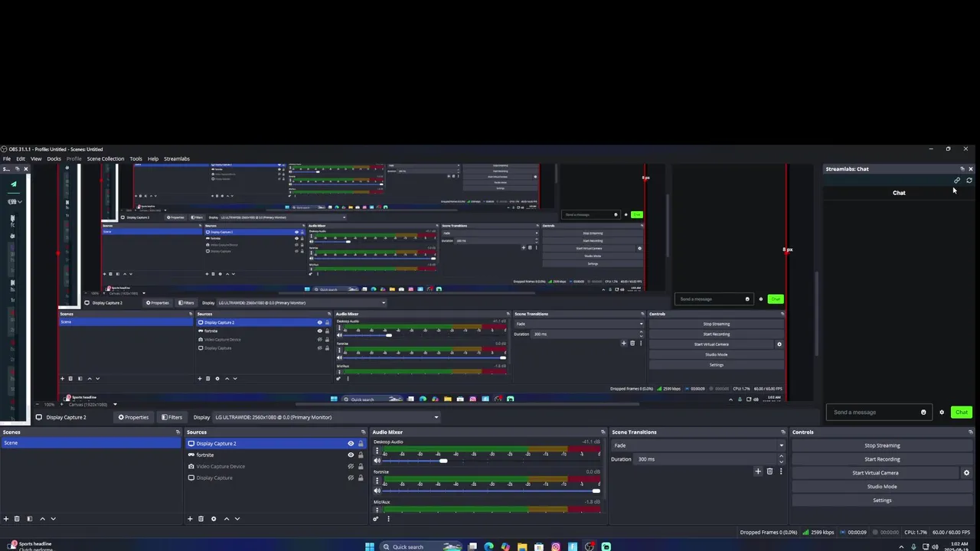This screenshot has height=551, width=980.
Task: Unlock the Display Capture 2 source
Action: [361, 444]
